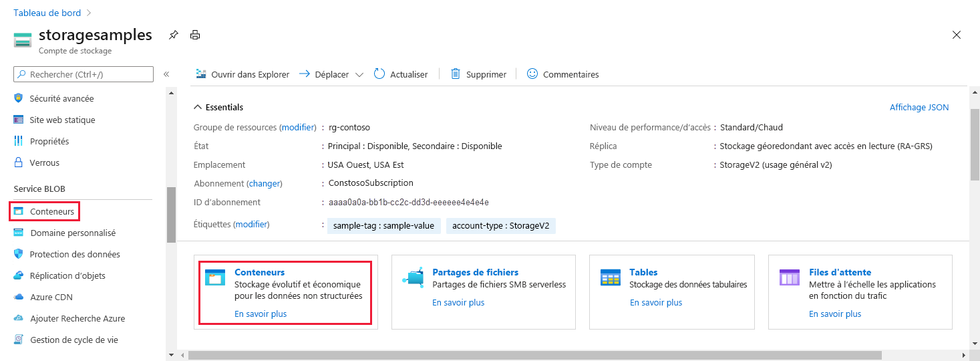Click the Ouvrir dans Explorer icon
Viewport: 980px width, 361px height.
click(200, 74)
